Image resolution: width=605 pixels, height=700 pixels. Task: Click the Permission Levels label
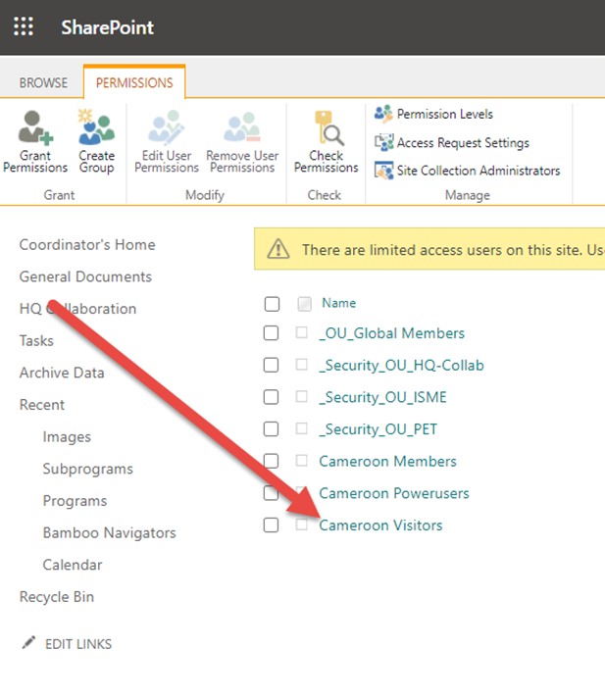445,115
